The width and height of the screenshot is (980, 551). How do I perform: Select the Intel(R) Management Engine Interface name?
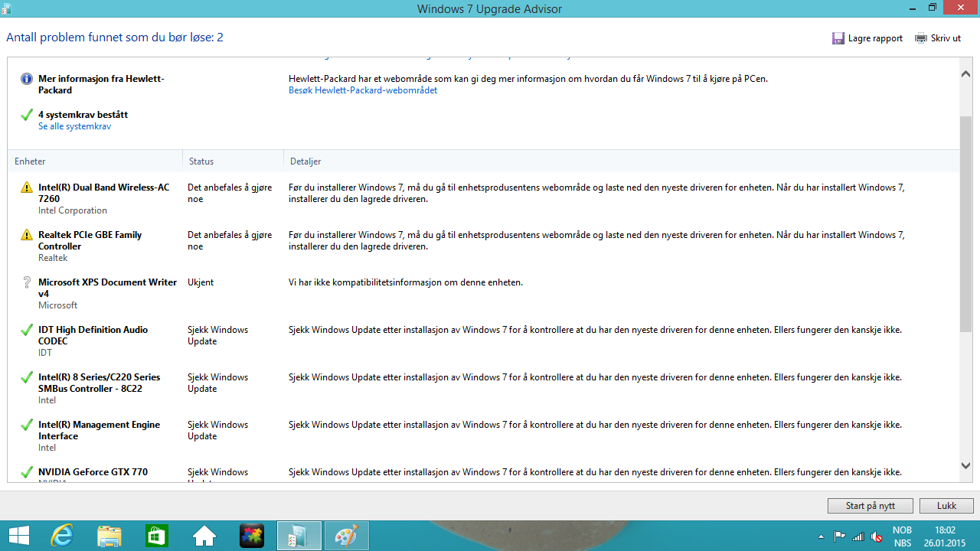pos(100,430)
